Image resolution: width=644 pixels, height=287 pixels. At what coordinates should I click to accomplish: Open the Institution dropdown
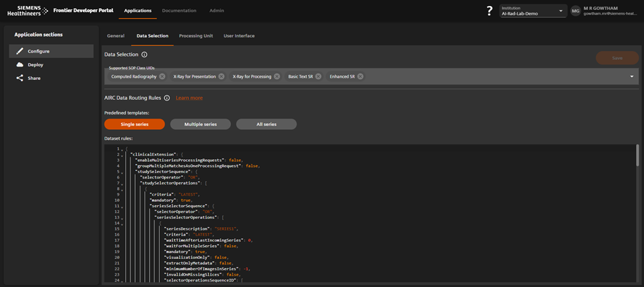533,11
